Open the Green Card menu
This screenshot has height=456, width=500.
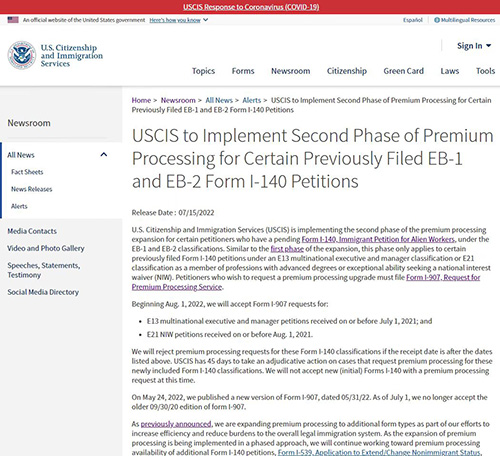(403, 71)
